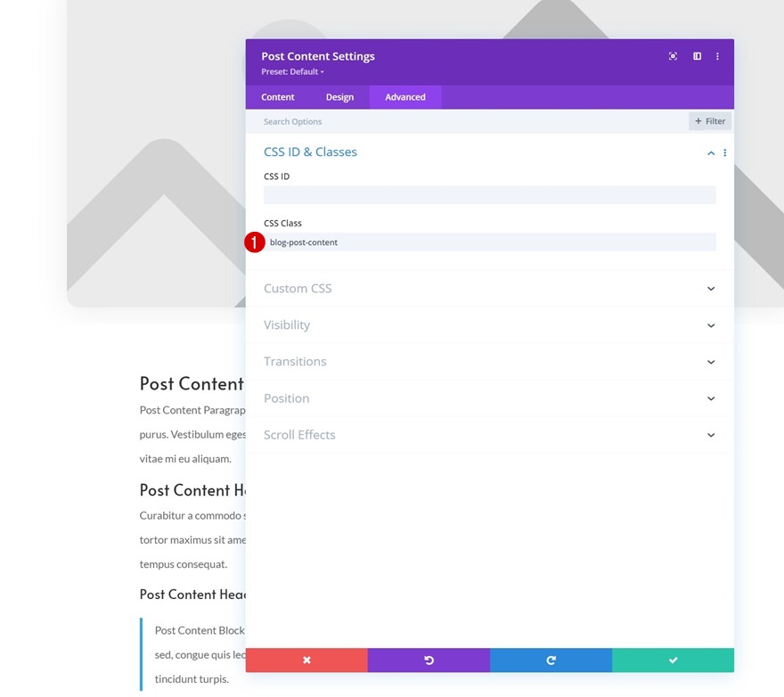Switch to the Design tab
Viewport: 784px width, 697px height.
tap(339, 97)
